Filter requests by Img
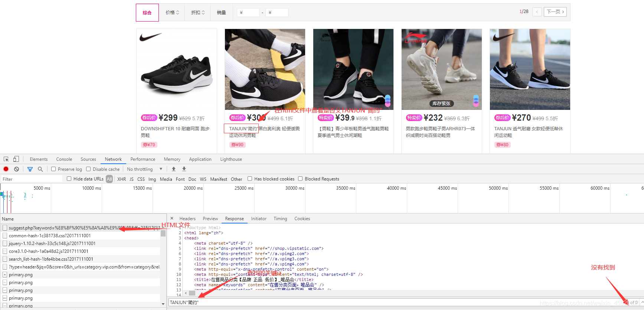The image size is (644, 310). (152, 179)
